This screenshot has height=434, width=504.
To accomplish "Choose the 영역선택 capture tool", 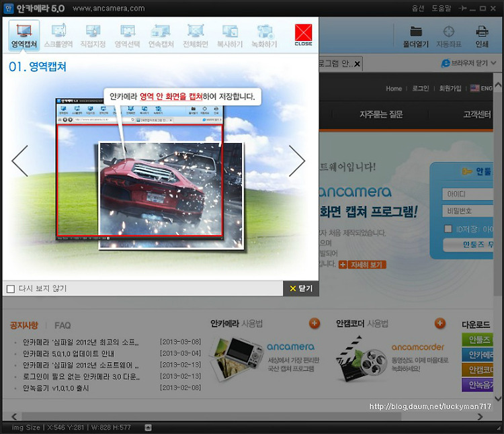I will pyautogui.click(x=127, y=36).
